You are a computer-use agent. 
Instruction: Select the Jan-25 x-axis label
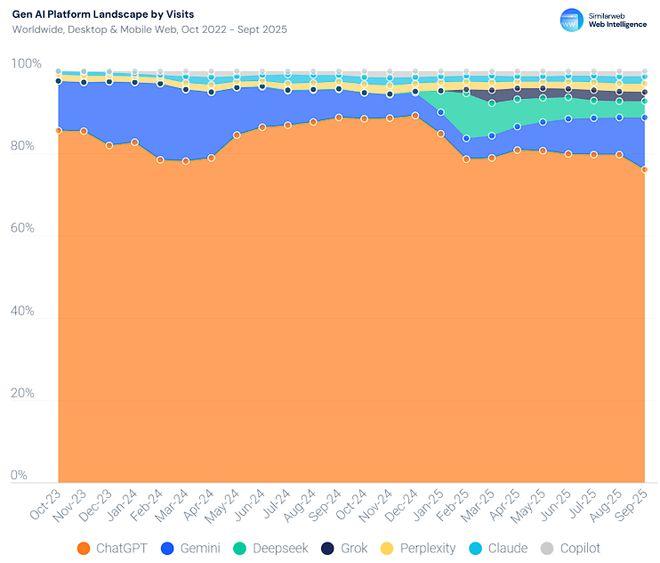point(429,505)
